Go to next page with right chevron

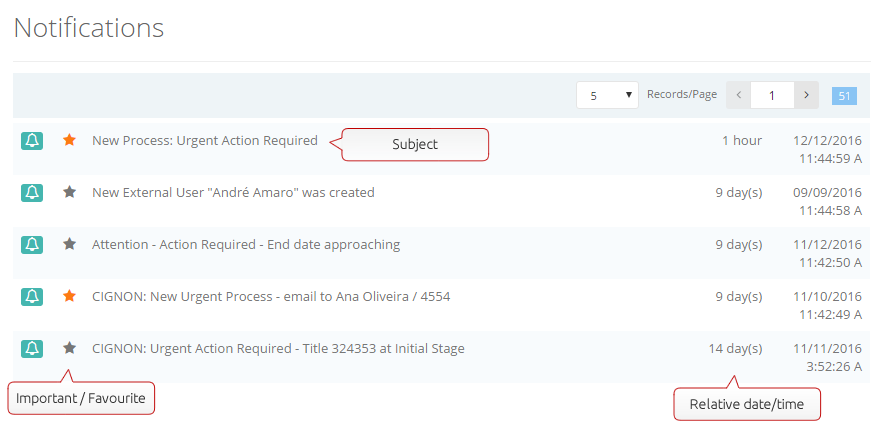(807, 95)
